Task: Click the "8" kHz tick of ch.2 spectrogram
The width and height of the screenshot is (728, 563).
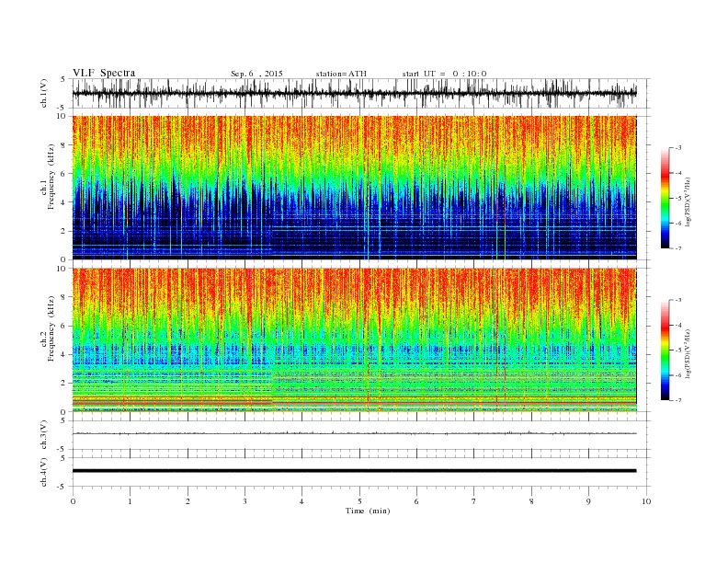Action: [64, 297]
